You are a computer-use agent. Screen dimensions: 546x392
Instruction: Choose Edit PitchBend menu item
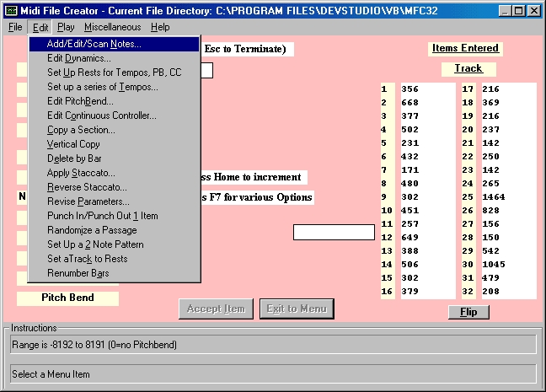point(80,101)
